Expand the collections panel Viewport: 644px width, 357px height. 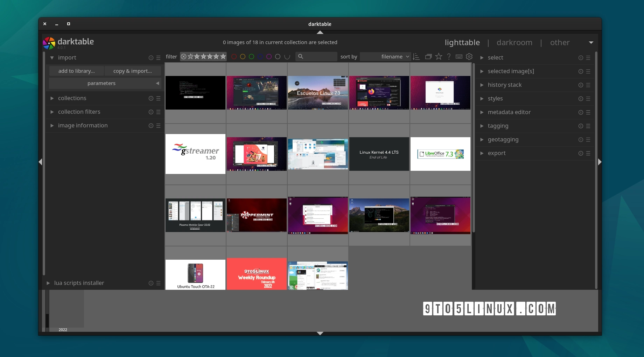pos(72,98)
